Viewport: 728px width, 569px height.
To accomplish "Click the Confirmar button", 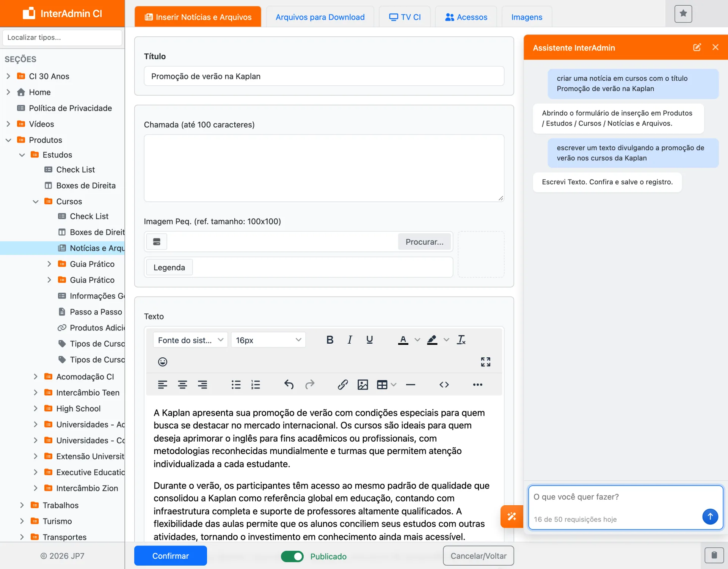I will pos(171,556).
